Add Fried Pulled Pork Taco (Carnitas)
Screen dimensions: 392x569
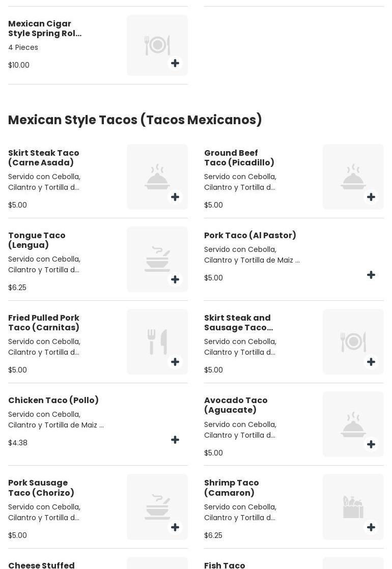175,362
